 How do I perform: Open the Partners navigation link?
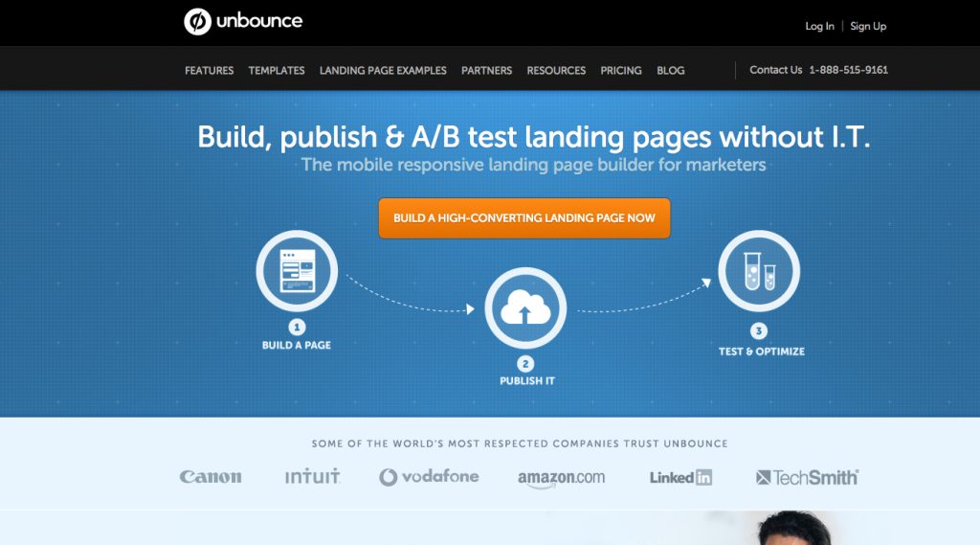coord(486,71)
